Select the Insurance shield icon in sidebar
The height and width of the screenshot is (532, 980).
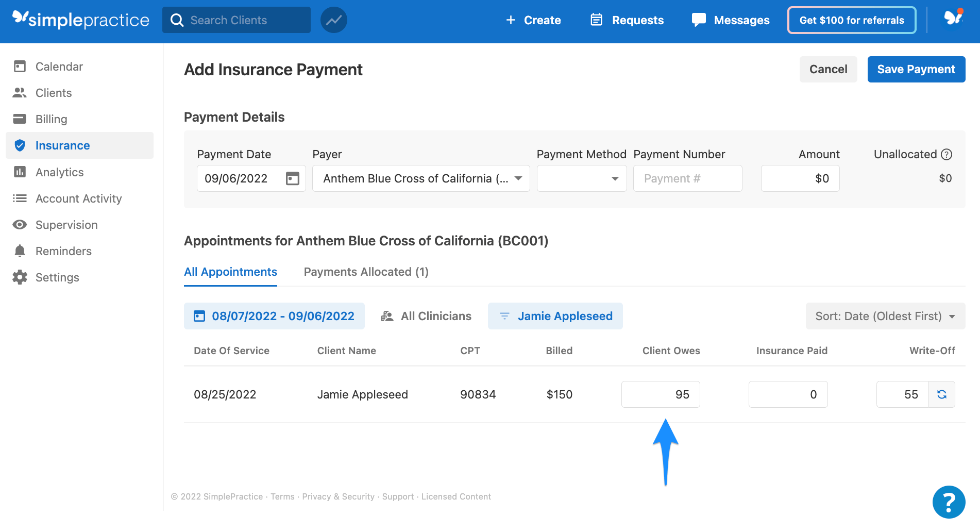pyautogui.click(x=20, y=145)
